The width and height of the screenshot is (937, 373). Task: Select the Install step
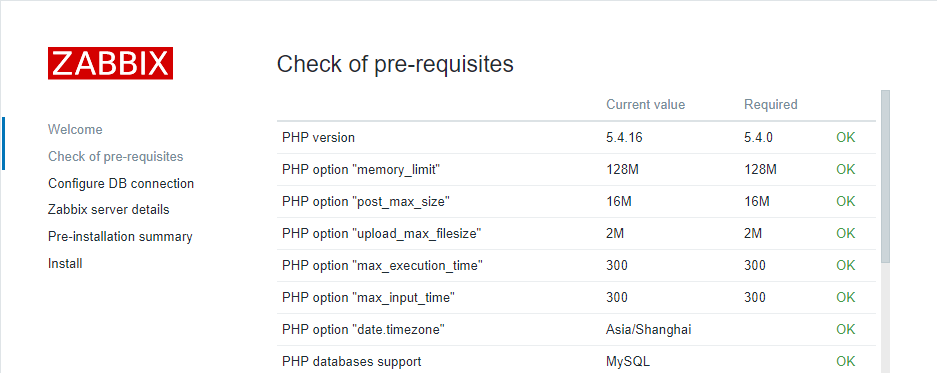(x=65, y=264)
